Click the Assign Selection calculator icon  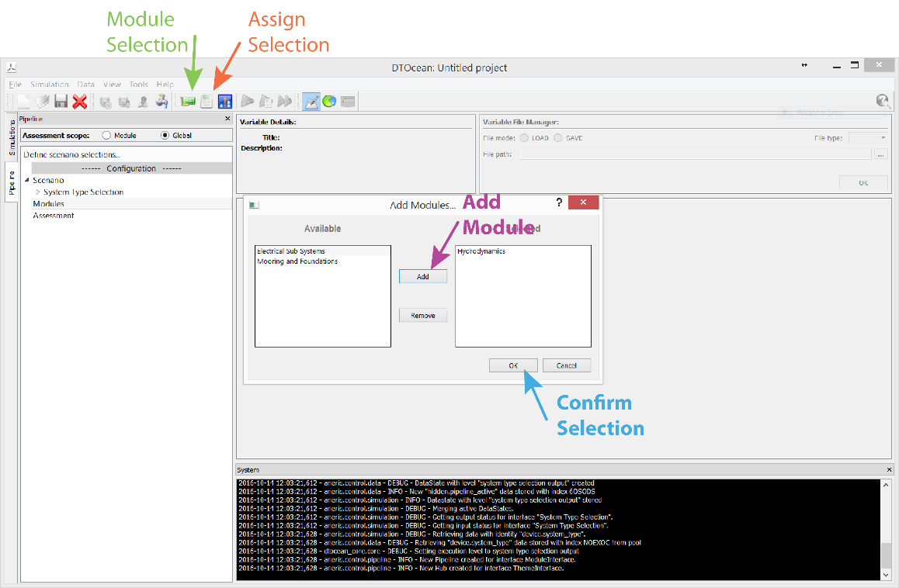point(207,101)
